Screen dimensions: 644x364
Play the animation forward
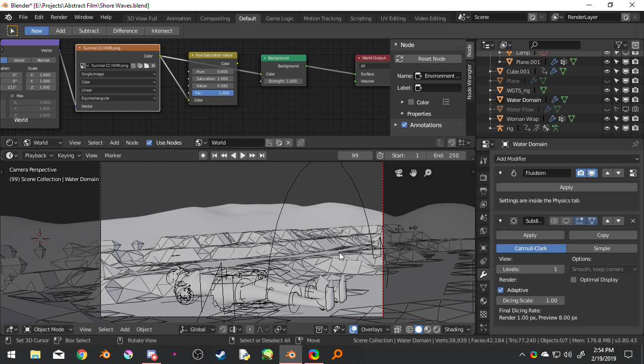tap(243, 155)
